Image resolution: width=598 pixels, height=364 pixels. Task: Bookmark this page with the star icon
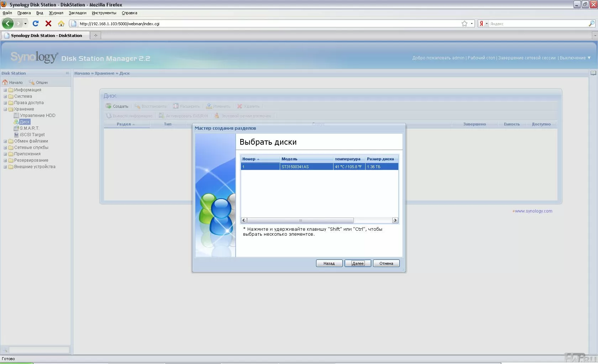click(x=464, y=23)
